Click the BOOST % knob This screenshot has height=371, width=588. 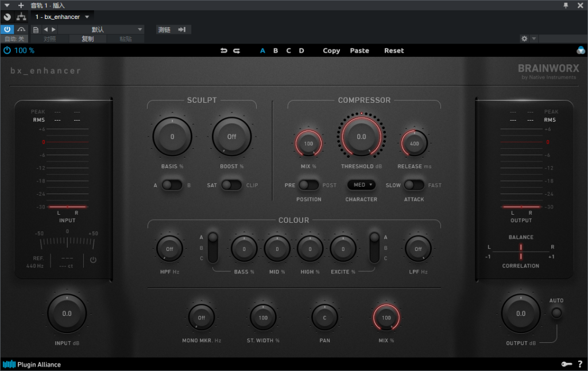231,137
